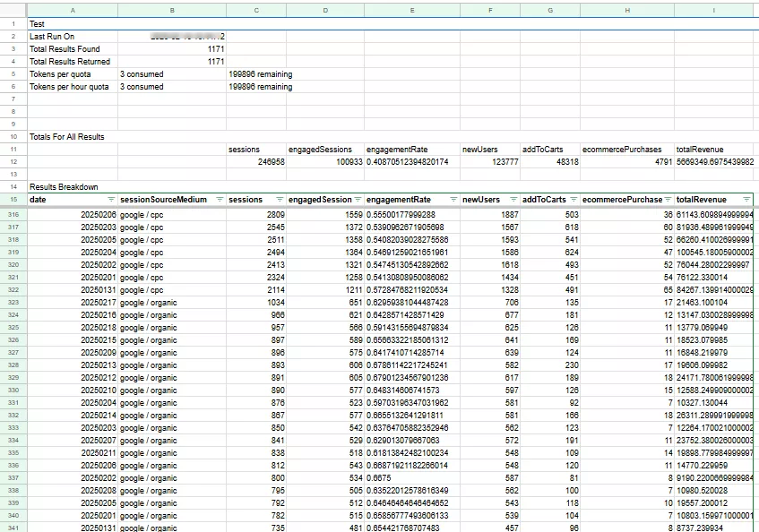This screenshot has width=759, height=532.
Task: Select column I via its header
Action: (714, 10)
